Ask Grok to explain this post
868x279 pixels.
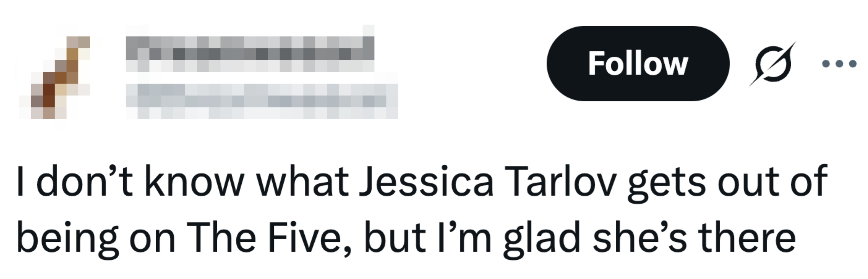772,64
